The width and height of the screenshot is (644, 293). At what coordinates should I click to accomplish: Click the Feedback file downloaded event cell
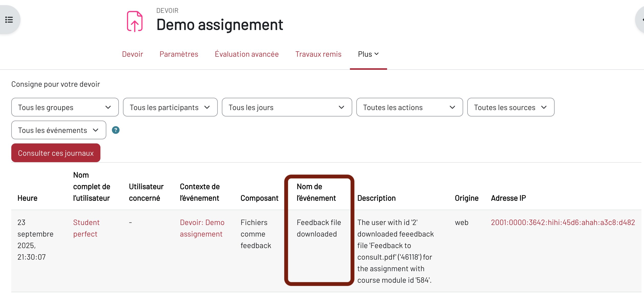(319, 228)
